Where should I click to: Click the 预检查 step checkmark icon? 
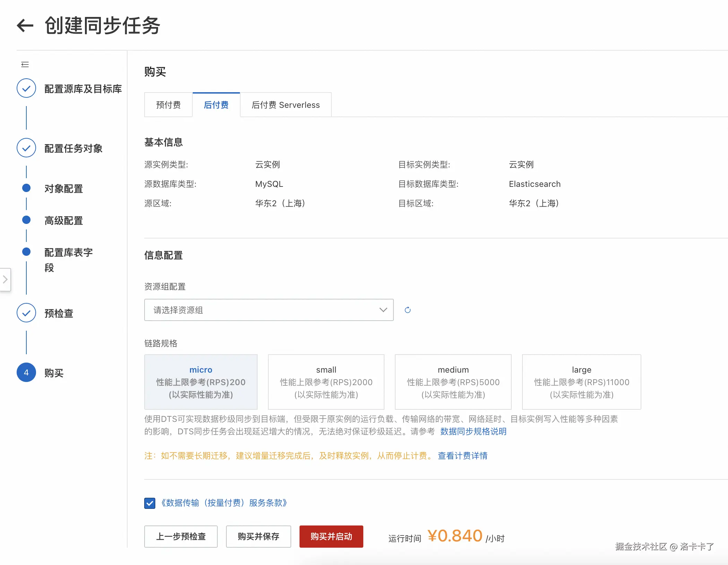click(x=26, y=313)
